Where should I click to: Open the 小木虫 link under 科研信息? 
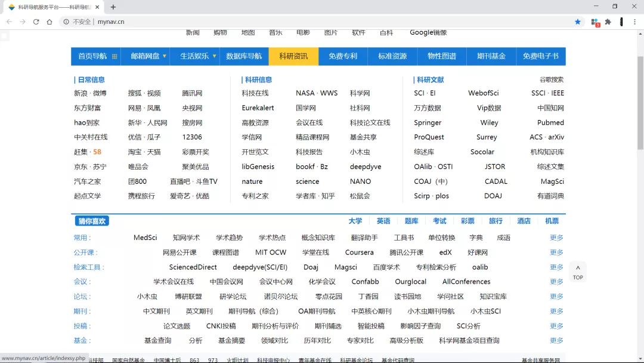pyautogui.click(x=360, y=152)
